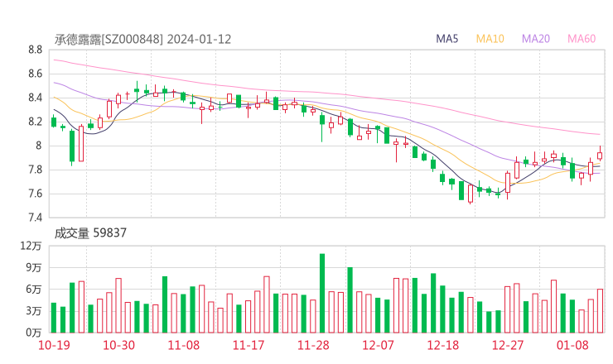
Task: Click the last red volume bar on the right edge
Action: click(600, 311)
